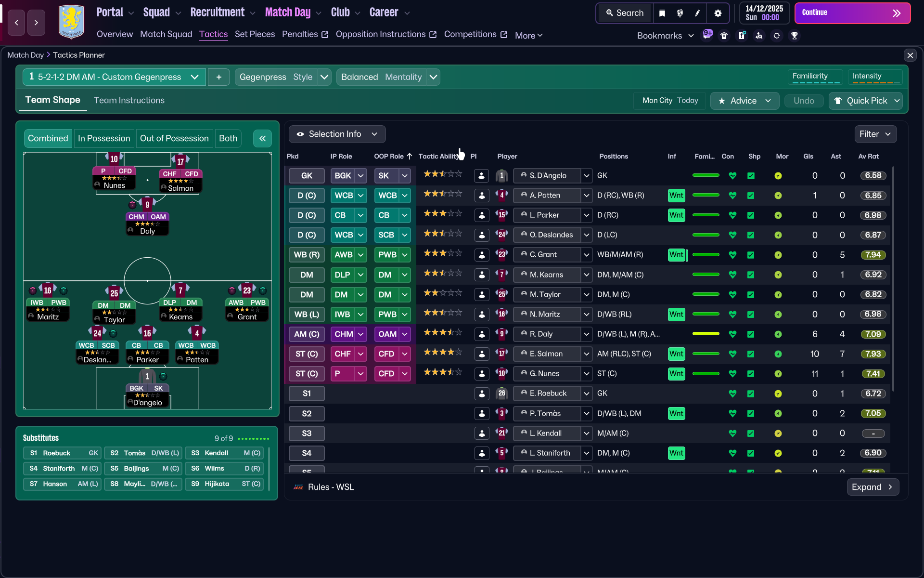Click the globe icon in top bar
Viewport: 924px width, 578px height.
point(680,13)
